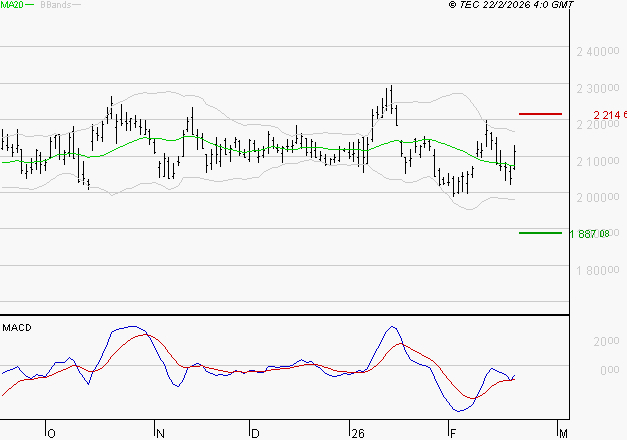627x440 pixels.
Task: Jump to the 26 year marker
Action: click(x=356, y=433)
